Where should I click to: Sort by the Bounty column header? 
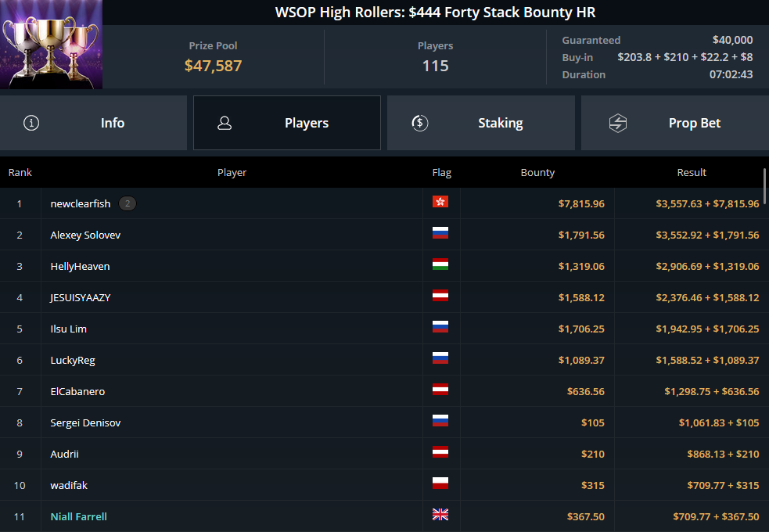tap(537, 173)
